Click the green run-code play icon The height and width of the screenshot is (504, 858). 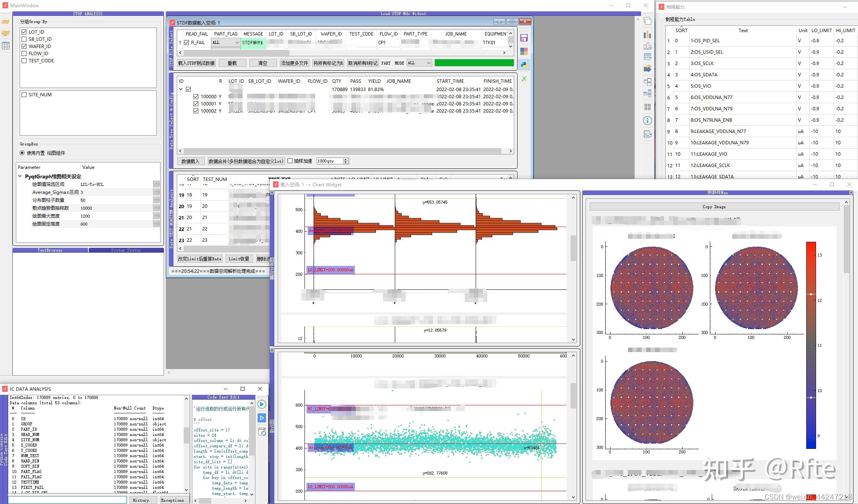pos(261,404)
